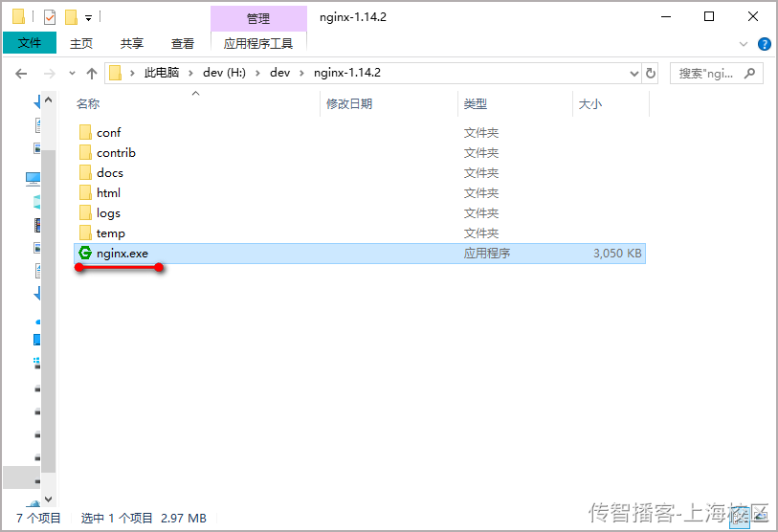This screenshot has width=778, height=532.
Task: Customize Quick Access Toolbar dropdown
Action: tap(88, 18)
